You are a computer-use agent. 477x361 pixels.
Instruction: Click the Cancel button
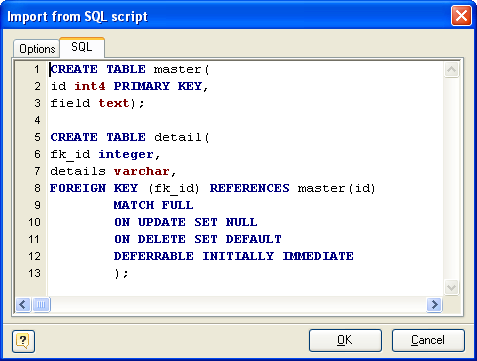click(x=428, y=340)
